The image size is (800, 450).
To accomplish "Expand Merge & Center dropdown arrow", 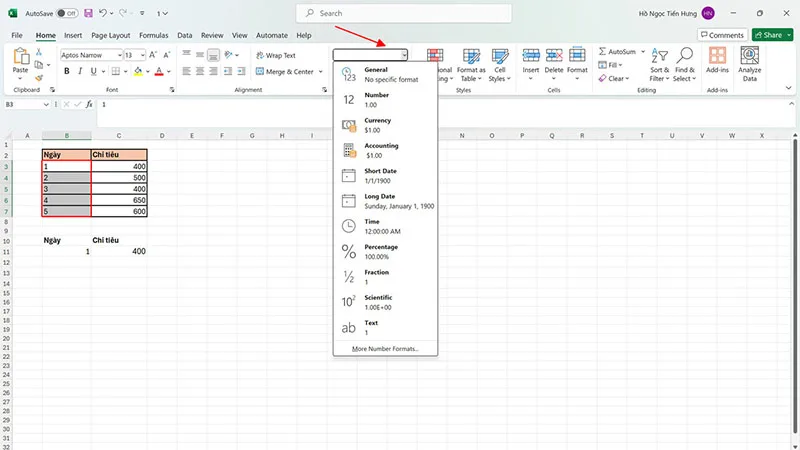I will tap(320, 72).
